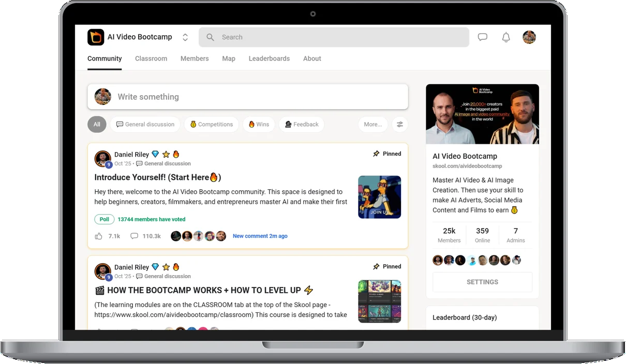
Task: Click the Poll badge
Action: [x=104, y=219]
